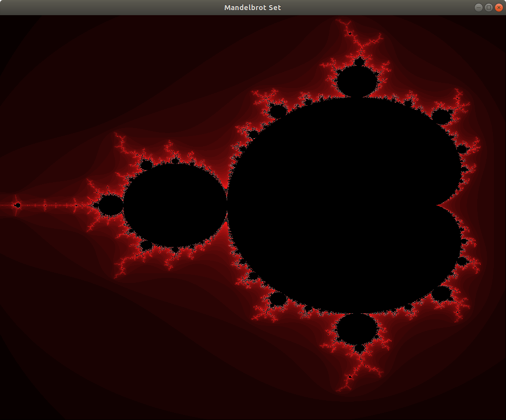Close the Mandelbrot Set window
Screen dimensions: 506x420
point(498,7)
